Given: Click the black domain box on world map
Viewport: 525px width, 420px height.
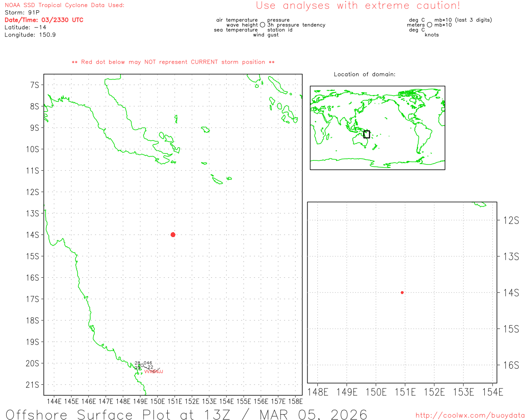Looking at the screenshot, I should (367, 134).
